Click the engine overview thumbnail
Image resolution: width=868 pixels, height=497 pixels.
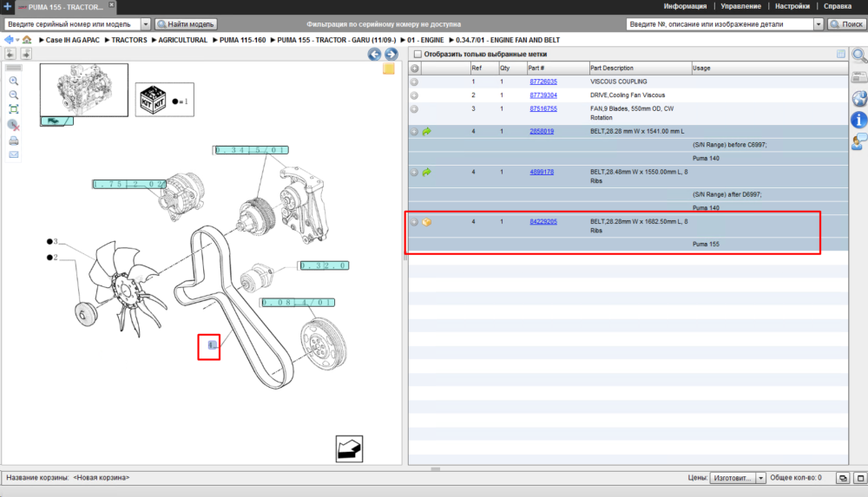(84, 89)
